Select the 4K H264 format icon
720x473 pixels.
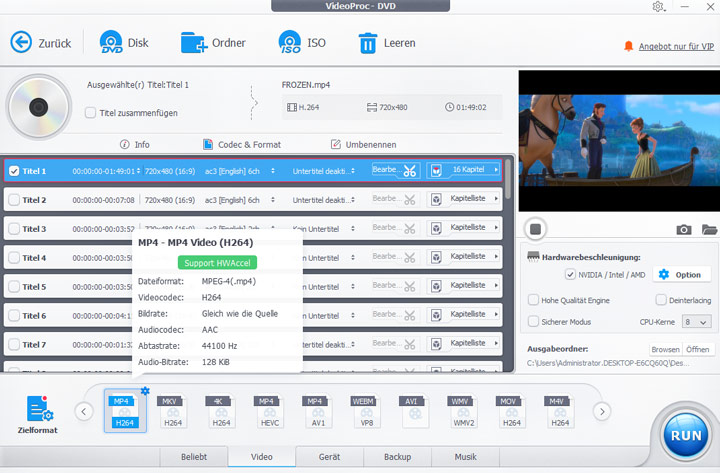[x=221, y=411]
